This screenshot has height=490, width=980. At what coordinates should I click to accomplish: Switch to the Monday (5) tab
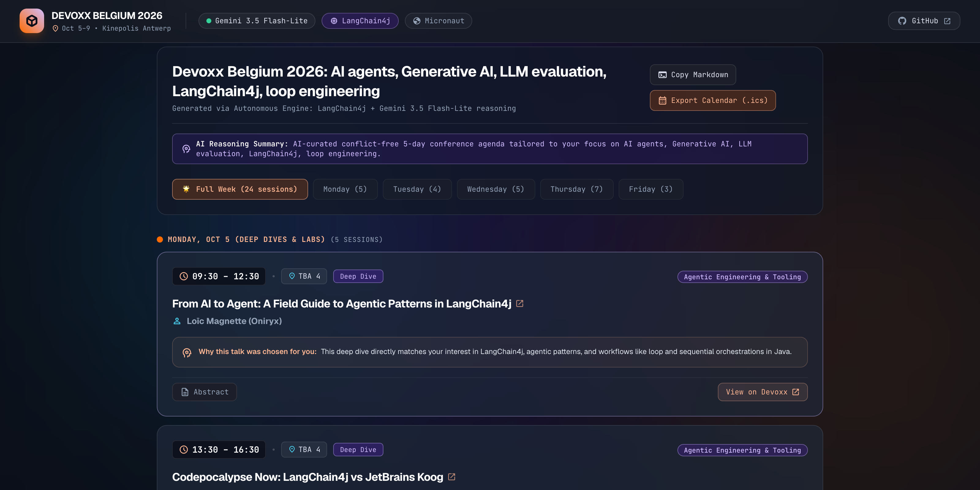345,189
